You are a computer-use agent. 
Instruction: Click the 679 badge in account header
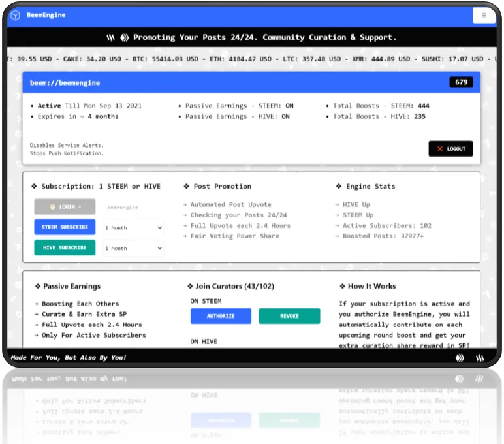[x=461, y=82]
